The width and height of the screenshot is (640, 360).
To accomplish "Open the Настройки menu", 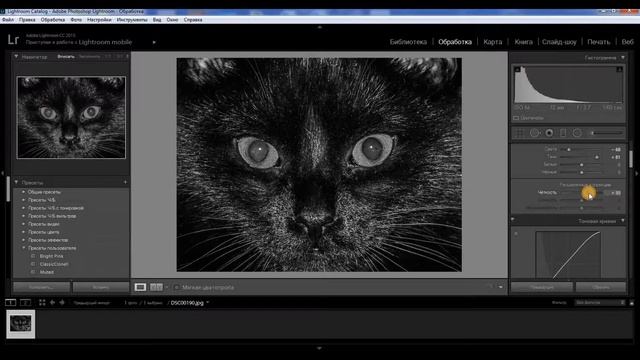I will (99, 20).
